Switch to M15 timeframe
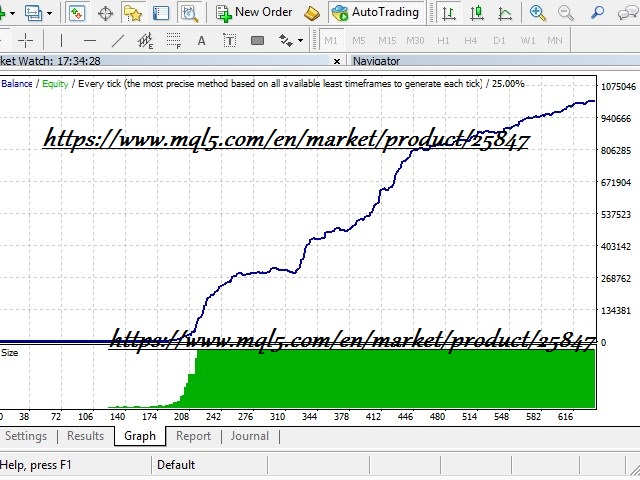The height and width of the screenshot is (480, 640). pyautogui.click(x=387, y=40)
